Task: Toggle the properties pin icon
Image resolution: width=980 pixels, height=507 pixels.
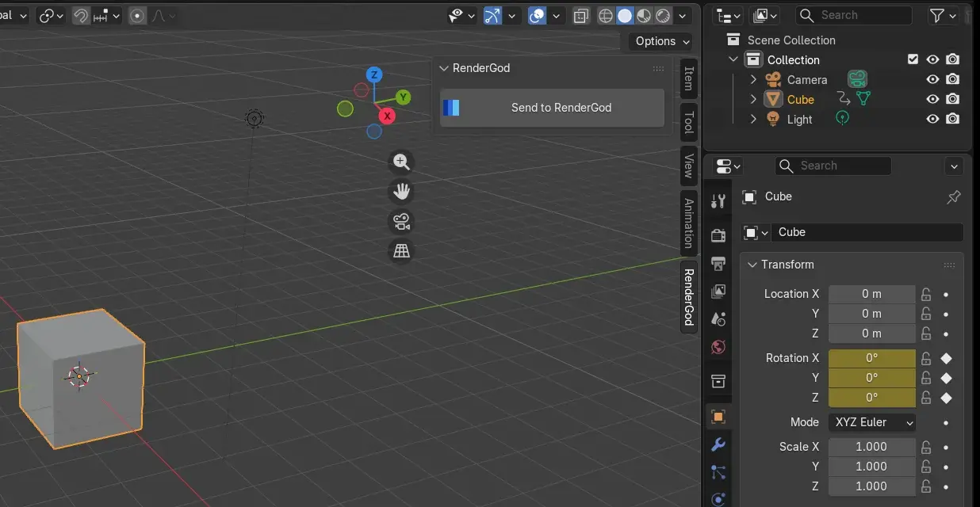Action: click(x=954, y=197)
